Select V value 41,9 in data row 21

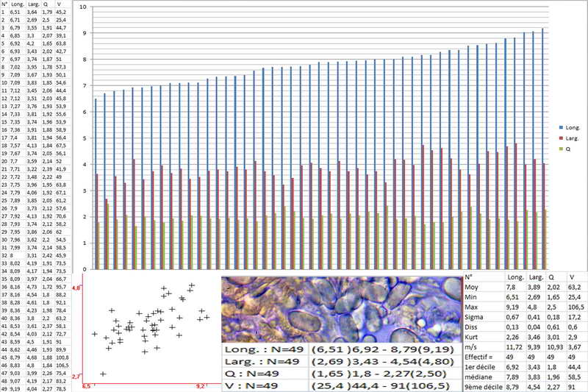pos(61,169)
